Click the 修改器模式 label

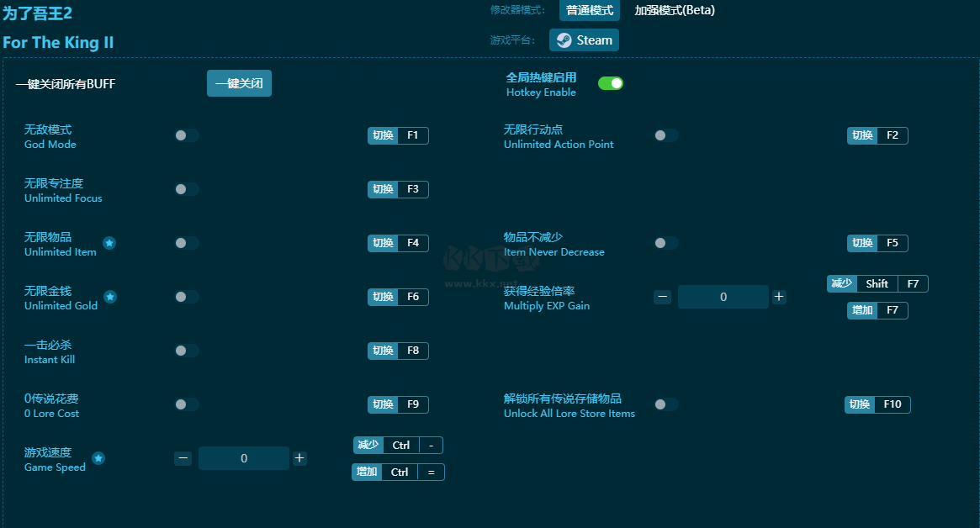click(517, 10)
